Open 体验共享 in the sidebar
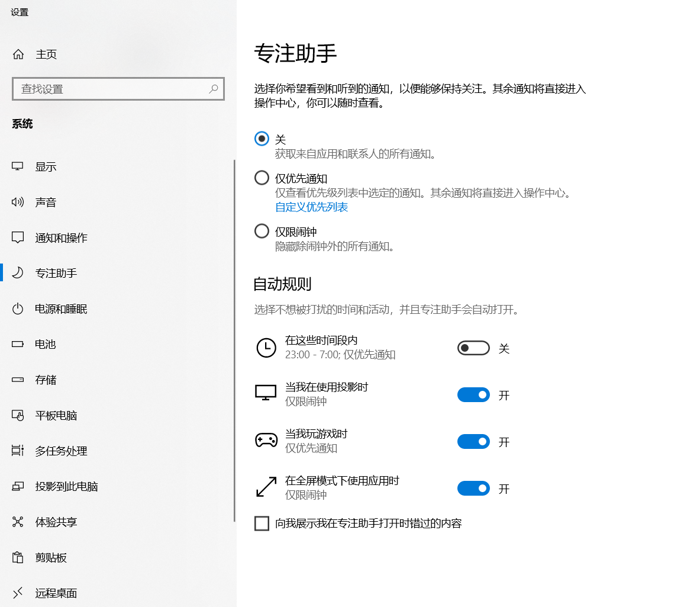The height and width of the screenshot is (607, 700). coord(117,522)
